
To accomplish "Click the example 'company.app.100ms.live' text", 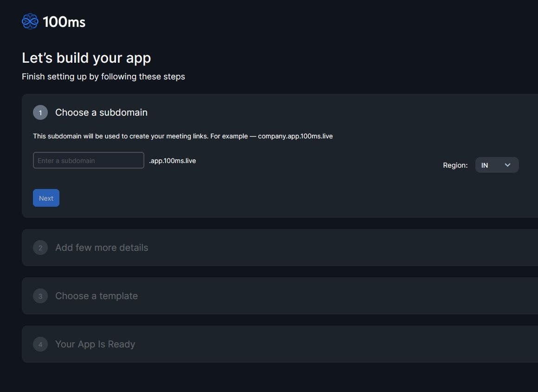I will tap(295, 136).
